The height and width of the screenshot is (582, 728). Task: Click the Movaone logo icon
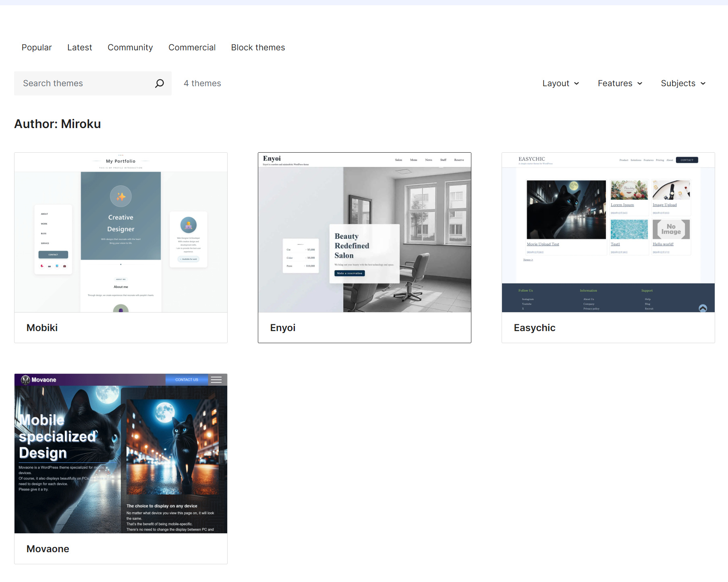click(x=26, y=380)
